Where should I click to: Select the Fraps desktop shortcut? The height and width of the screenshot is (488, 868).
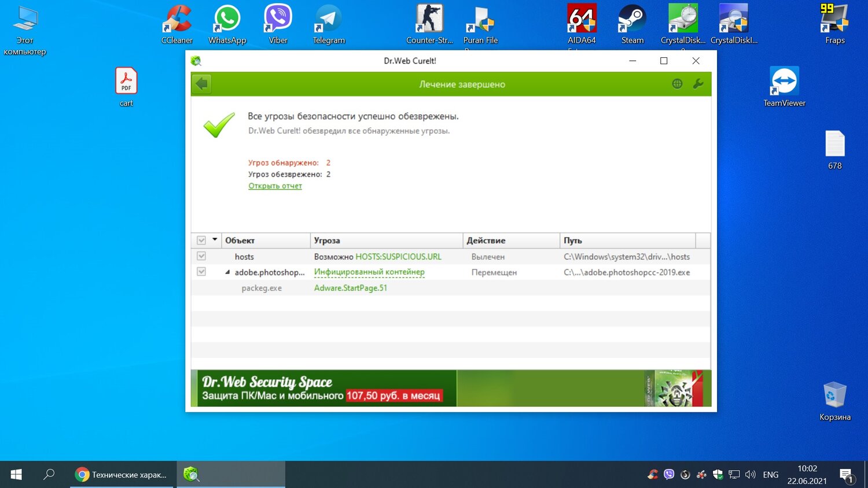(x=835, y=24)
